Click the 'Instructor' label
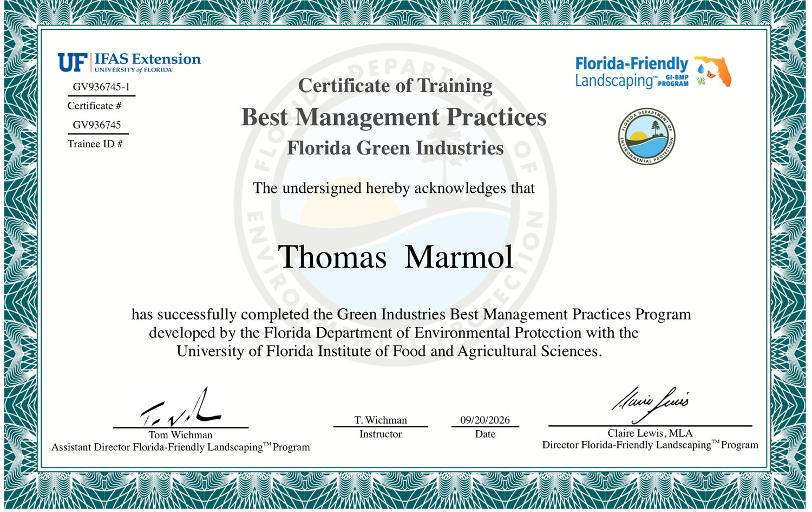The height and width of the screenshot is (512, 812). click(381, 434)
